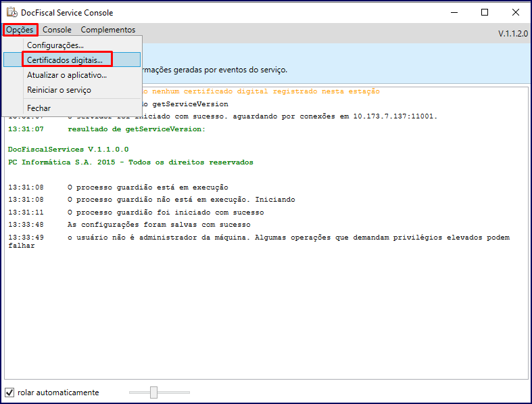Choose Reiniciar o serviço menu item
532x404 pixels.
72,90
